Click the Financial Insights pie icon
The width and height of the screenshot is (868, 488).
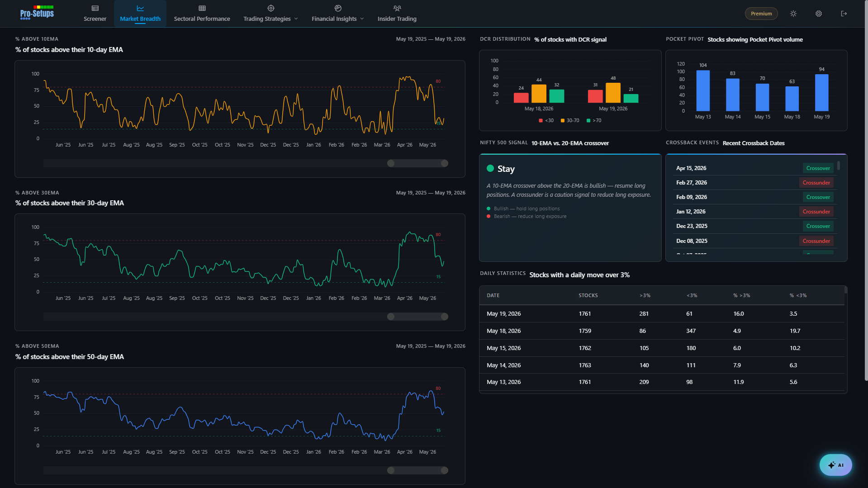338,8
